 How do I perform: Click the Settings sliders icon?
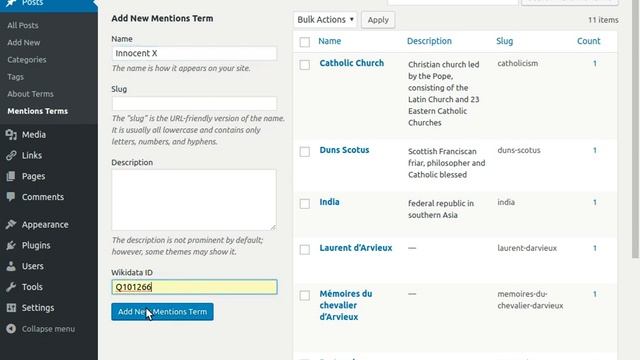coord(11,308)
